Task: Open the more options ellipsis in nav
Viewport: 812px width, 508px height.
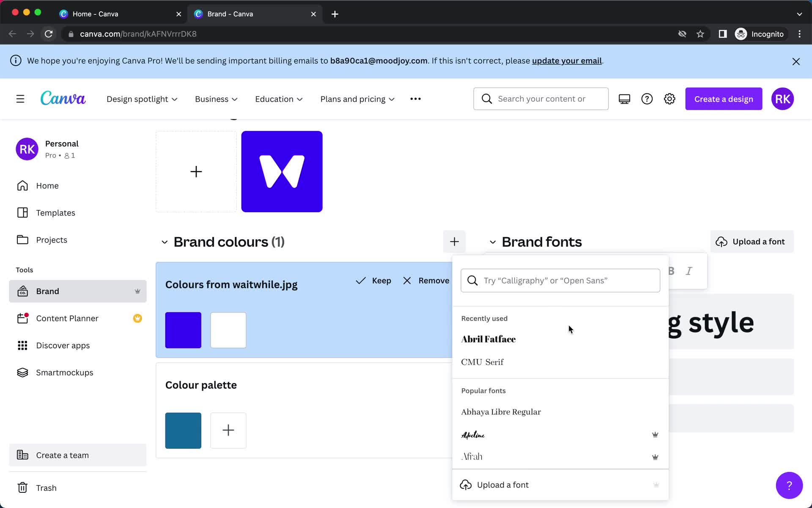Action: pyautogui.click(x=415, y=99)
